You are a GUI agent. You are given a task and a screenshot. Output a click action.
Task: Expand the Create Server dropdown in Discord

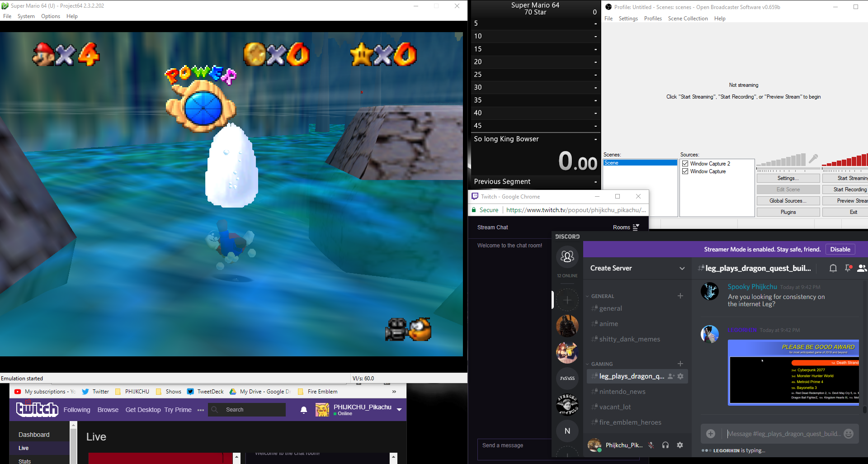682,268
